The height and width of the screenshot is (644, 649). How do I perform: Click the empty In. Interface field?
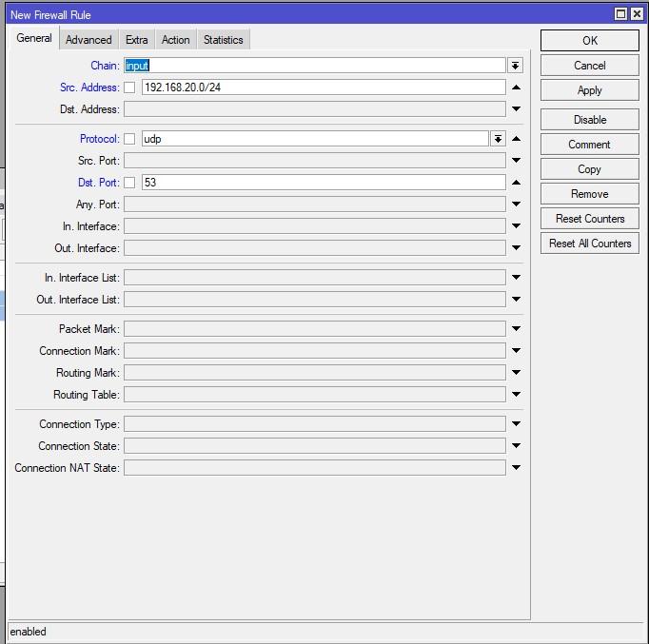[315, 225]
